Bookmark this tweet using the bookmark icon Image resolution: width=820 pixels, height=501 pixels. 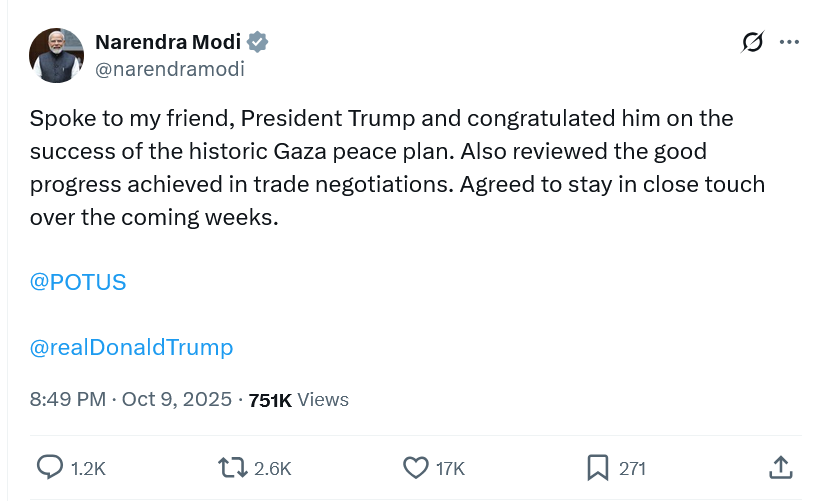[598, 467]
